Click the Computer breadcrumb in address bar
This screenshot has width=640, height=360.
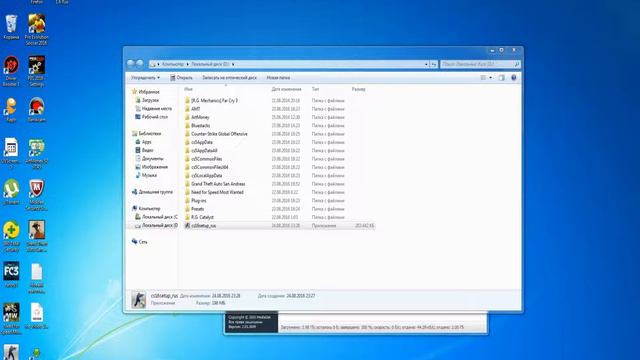[173, 64]
